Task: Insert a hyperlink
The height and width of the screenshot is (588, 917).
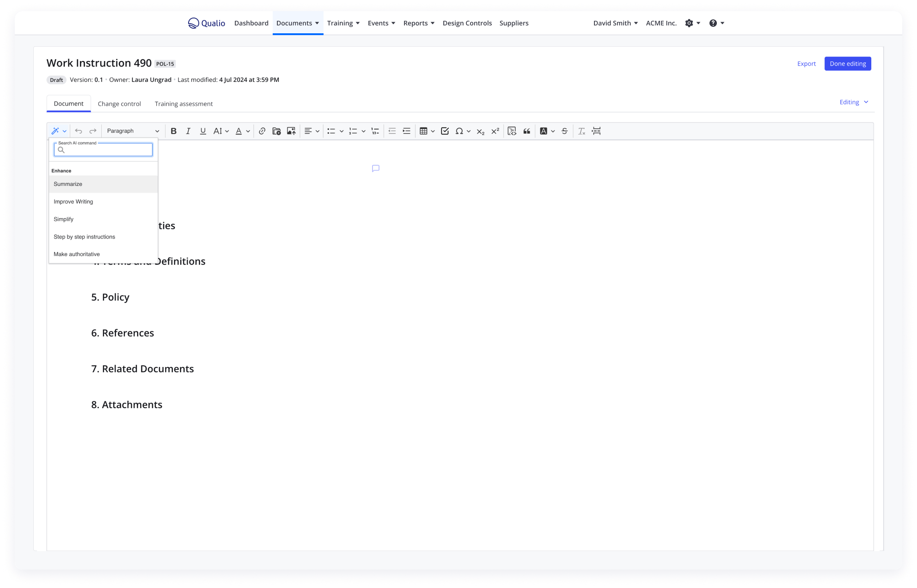Action: [x=262, y=131]
